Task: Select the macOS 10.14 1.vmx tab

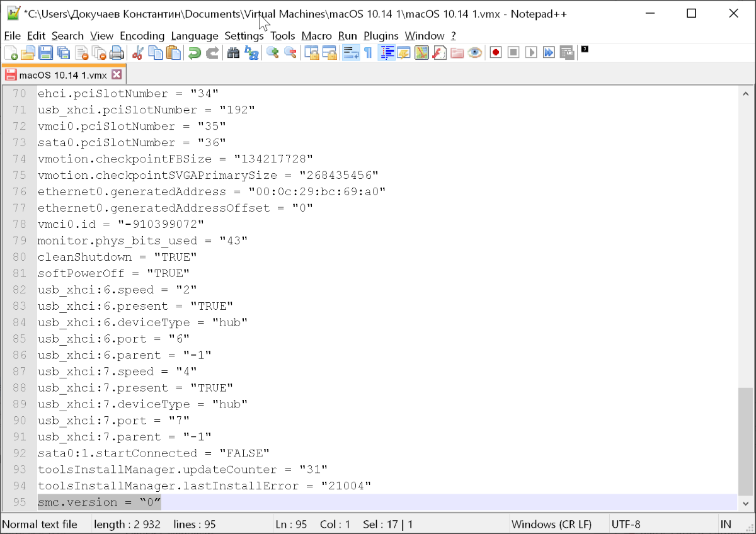Action: (x=63, y=75)
